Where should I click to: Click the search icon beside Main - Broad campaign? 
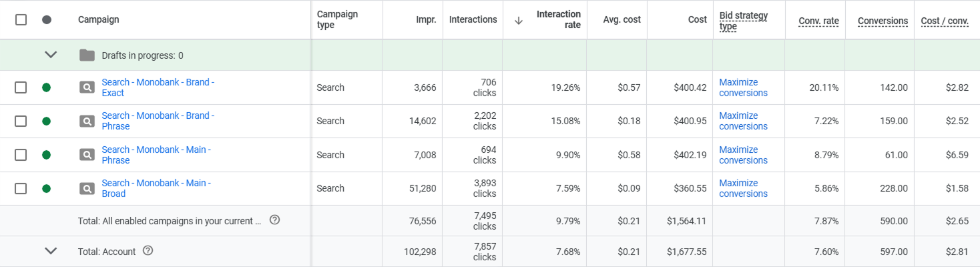point(87,188)
